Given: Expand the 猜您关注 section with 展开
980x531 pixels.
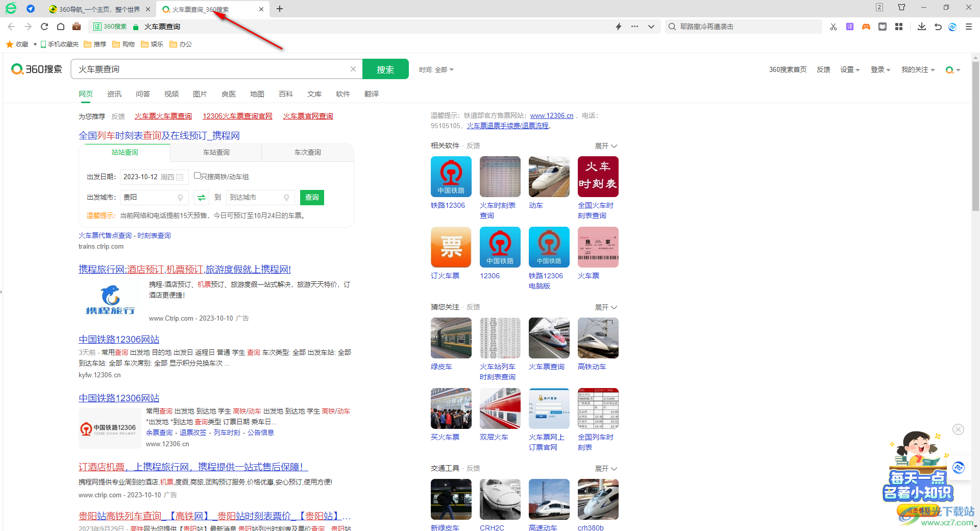Looking at the screenshot, I should click(606, 307).
